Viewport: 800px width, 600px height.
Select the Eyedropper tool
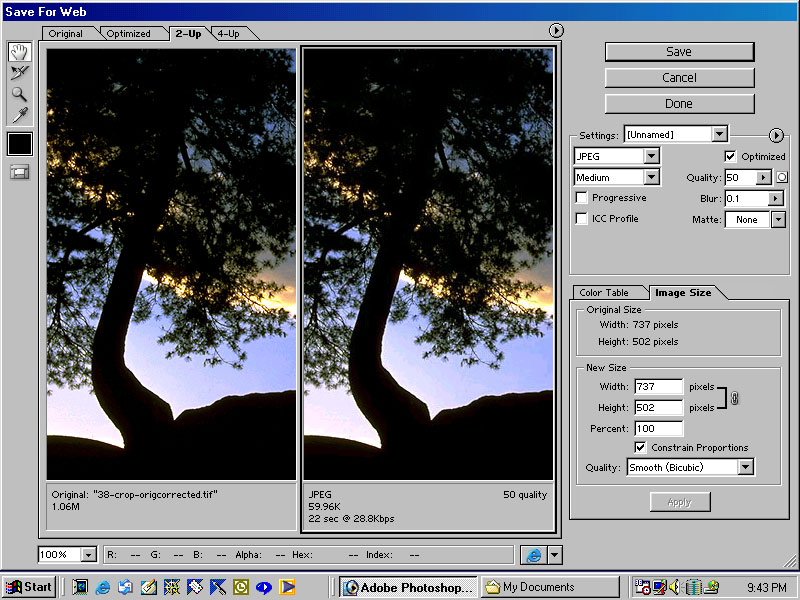(19, 115)
